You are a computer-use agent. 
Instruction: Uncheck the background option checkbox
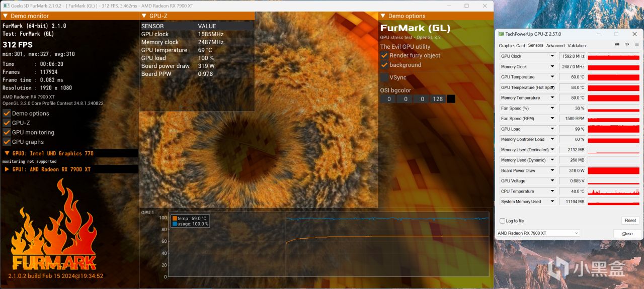(x=384, y=65)
